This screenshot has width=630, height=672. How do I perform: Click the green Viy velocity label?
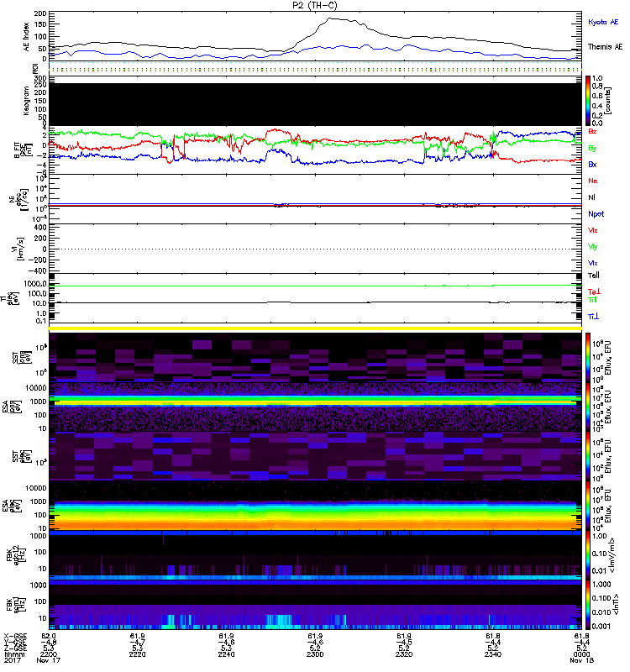(592, 247)
